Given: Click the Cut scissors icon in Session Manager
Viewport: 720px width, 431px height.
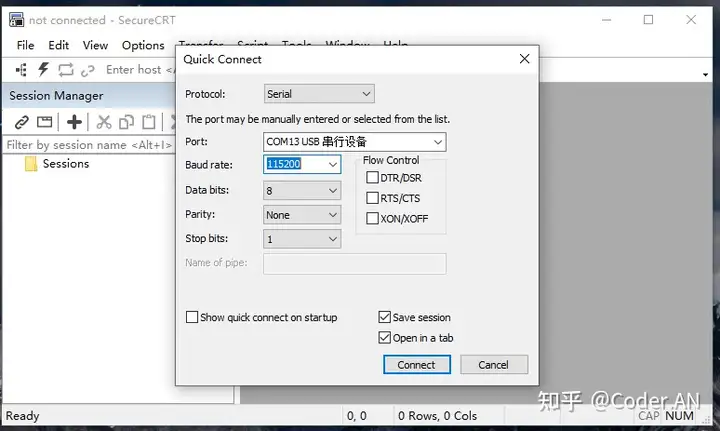Looking at the screenshot, I should (104, 122).
